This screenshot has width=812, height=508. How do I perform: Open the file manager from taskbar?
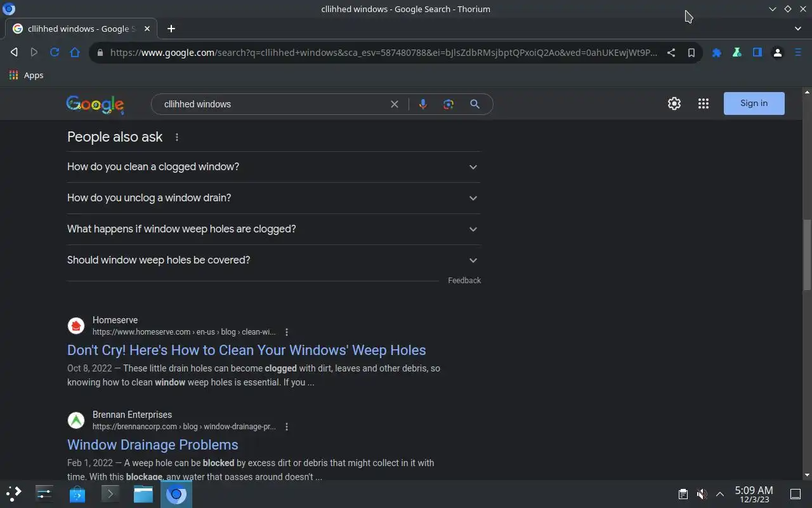click(143, 493)
